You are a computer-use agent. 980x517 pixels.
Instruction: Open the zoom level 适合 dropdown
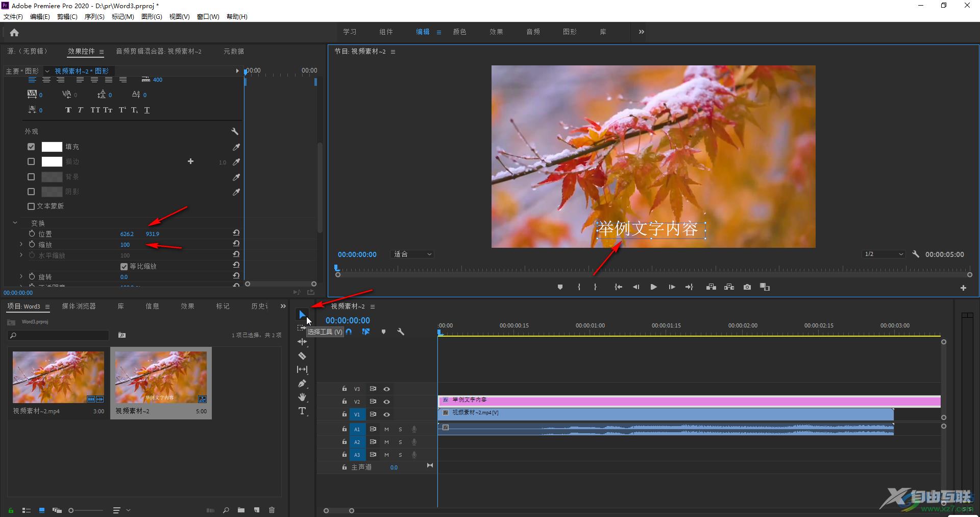pyautogui.click(x=412, y=254)
